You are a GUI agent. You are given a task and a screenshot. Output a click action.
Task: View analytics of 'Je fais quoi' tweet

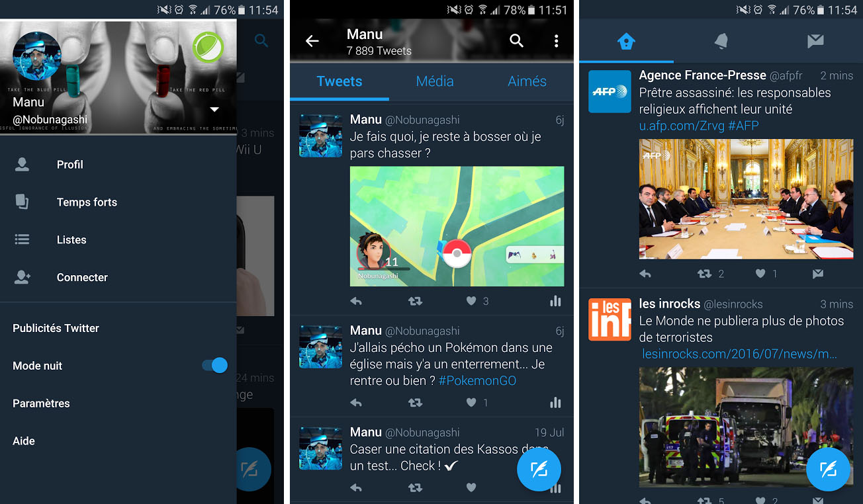pyautogui.click(x=555, y=301)
